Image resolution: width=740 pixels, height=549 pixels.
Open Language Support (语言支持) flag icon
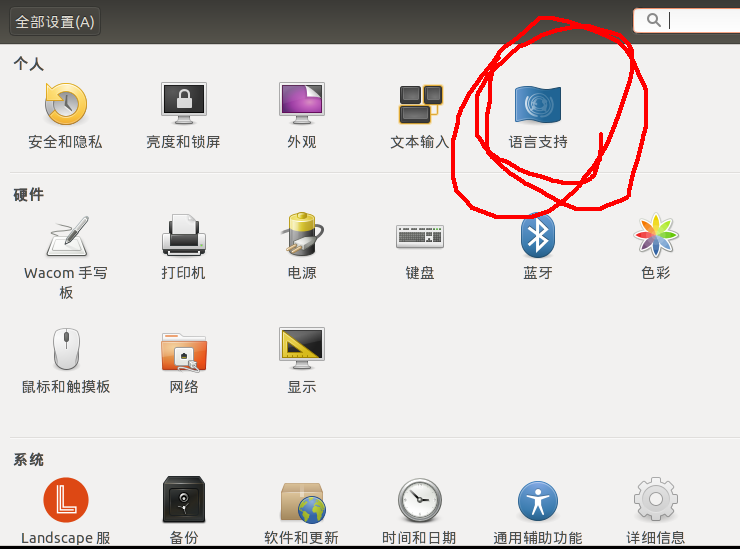[538, 104]
